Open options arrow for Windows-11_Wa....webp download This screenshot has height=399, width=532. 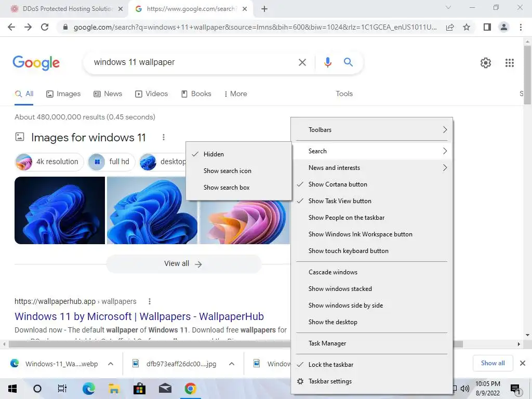(x=111, y=364)
